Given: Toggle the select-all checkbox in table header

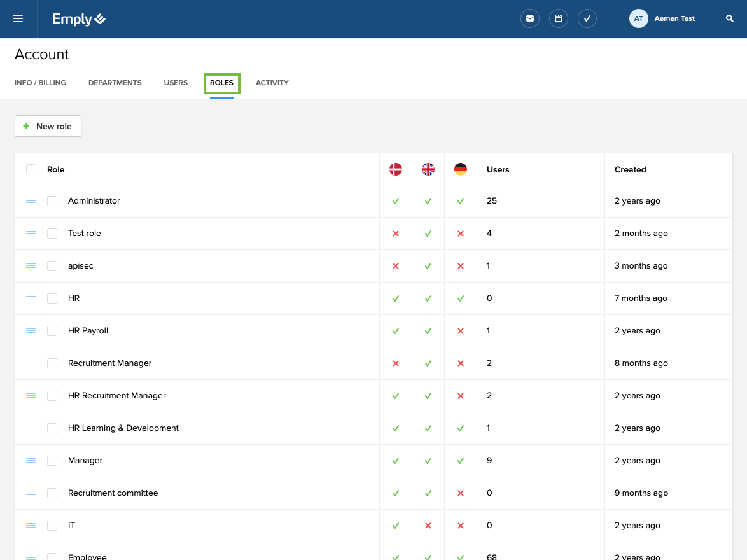Looking at the screenshot, I should (31, 169).
